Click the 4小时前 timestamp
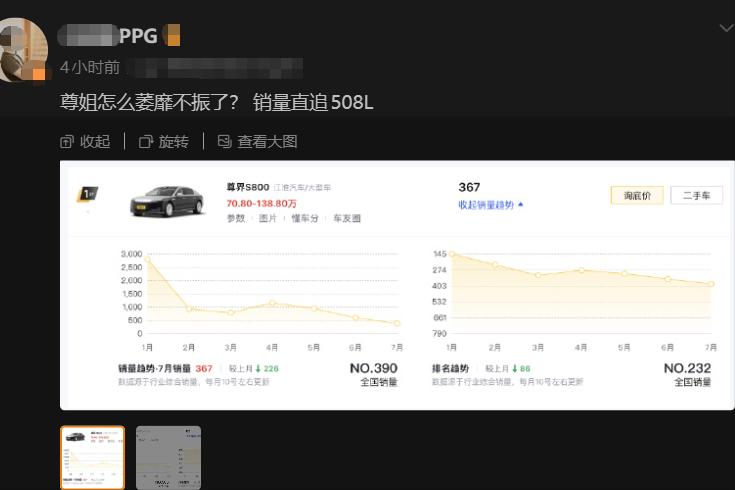The width and height of the screenshot is (735, 490). 90,68
